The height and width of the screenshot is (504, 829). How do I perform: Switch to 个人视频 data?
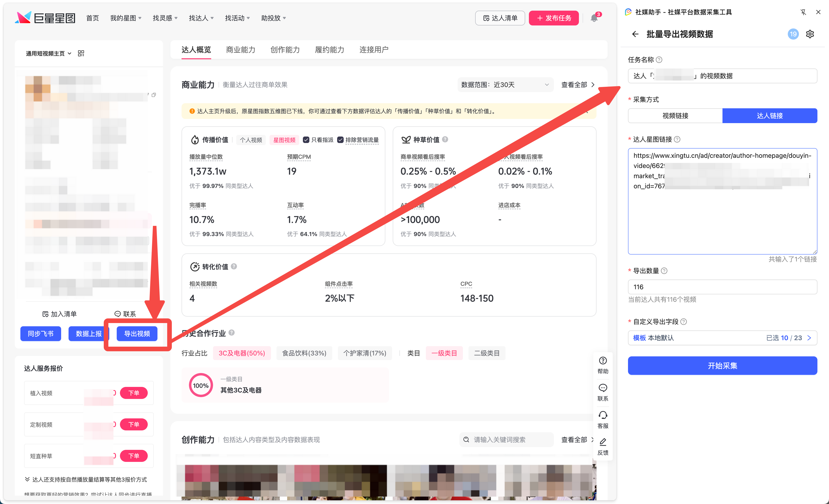click(x=251, y=140)
